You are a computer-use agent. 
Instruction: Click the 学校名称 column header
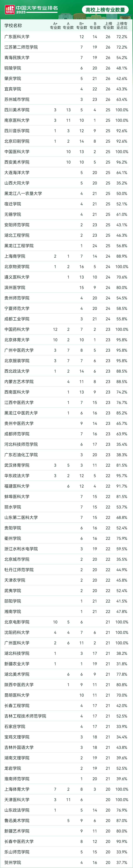(x=13, y=26)
